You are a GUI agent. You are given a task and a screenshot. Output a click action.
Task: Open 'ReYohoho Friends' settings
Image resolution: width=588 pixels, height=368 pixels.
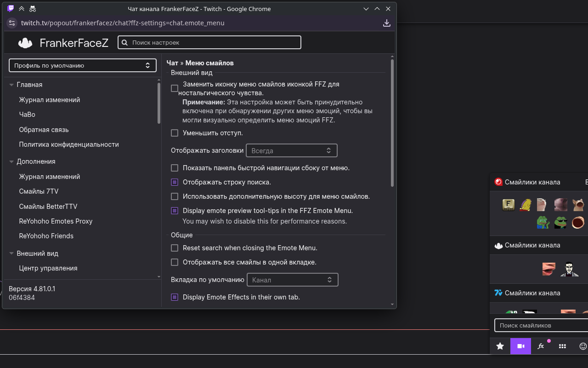tap(46, 236)
